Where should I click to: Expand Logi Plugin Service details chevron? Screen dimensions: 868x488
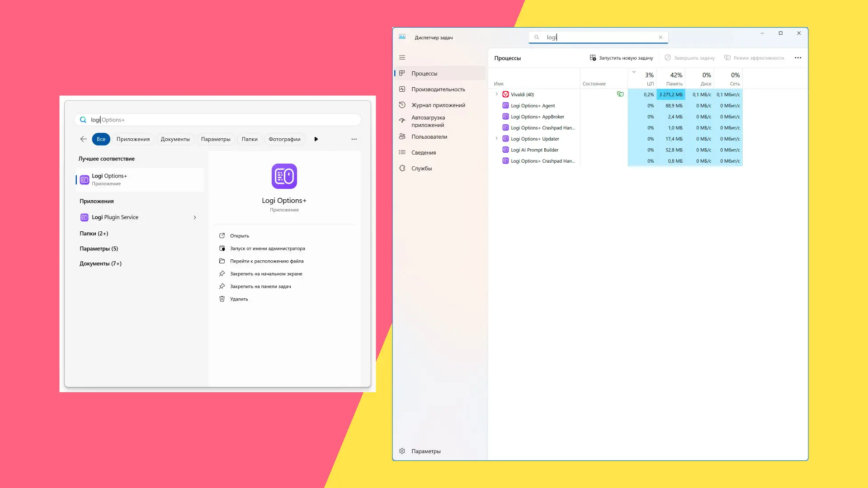[195, 217]
